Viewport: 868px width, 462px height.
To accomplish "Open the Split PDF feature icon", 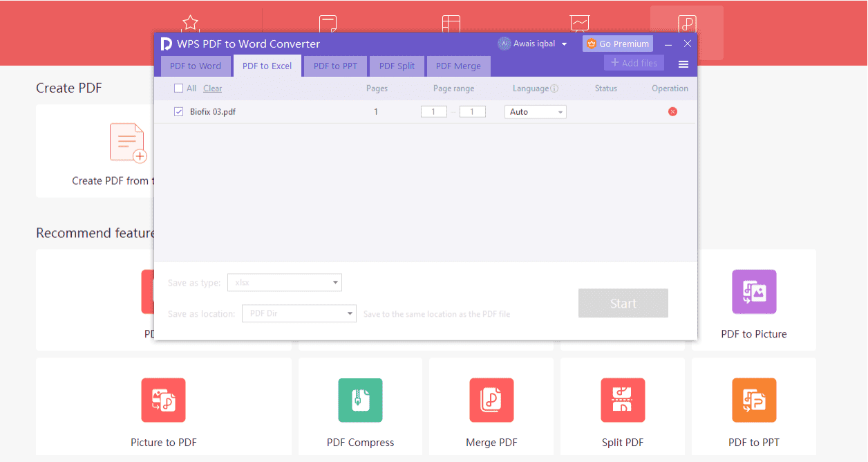I will coord(623,400).
